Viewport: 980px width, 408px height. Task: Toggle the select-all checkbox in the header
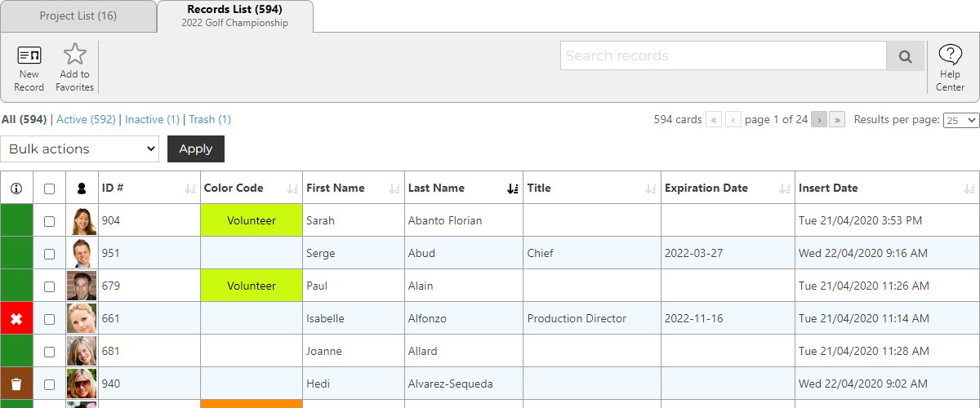coord(49,188)
